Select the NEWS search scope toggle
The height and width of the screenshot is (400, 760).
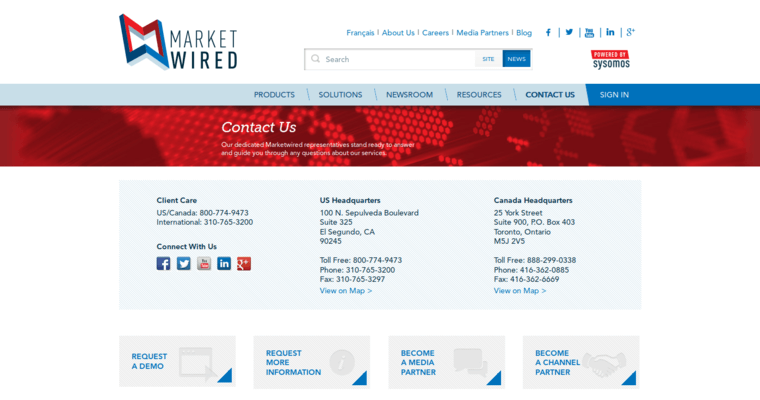[516, 59]
